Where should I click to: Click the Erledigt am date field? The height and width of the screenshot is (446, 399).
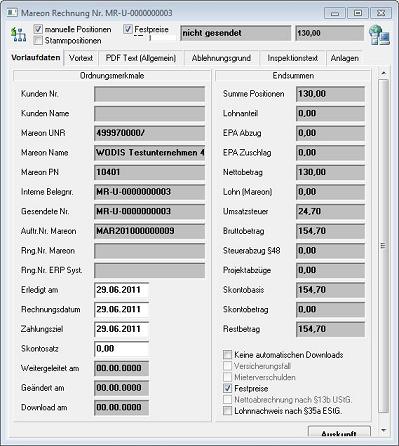(121, 290)
